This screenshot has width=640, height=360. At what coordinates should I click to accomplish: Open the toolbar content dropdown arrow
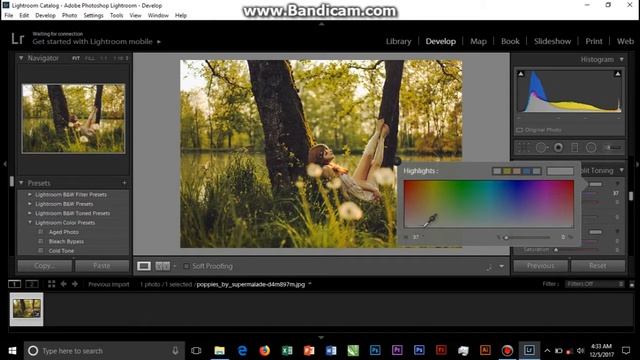[x=502, y=267]
